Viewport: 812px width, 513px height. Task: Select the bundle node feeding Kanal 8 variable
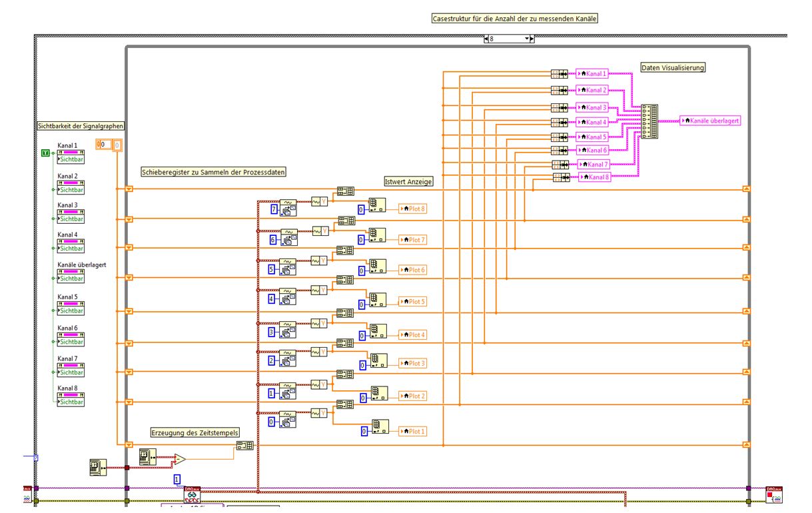(562, 177)
